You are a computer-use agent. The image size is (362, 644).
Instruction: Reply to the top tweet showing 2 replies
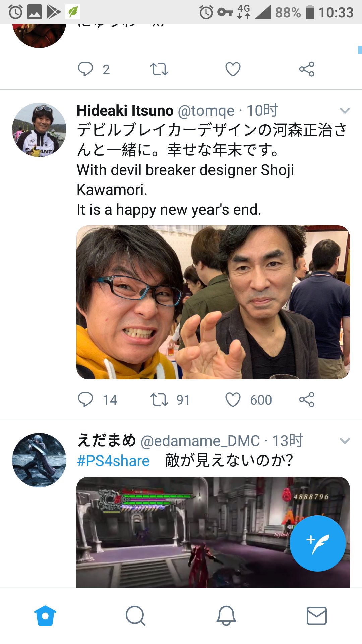tap(85, 69)
